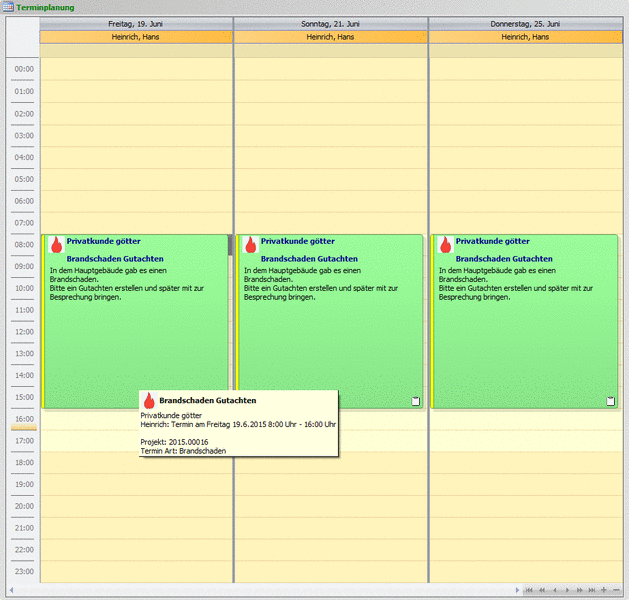Go to previous day with single left arrow
The width and height of the screenshot is (629, 600).
click(x=555, y=590)
